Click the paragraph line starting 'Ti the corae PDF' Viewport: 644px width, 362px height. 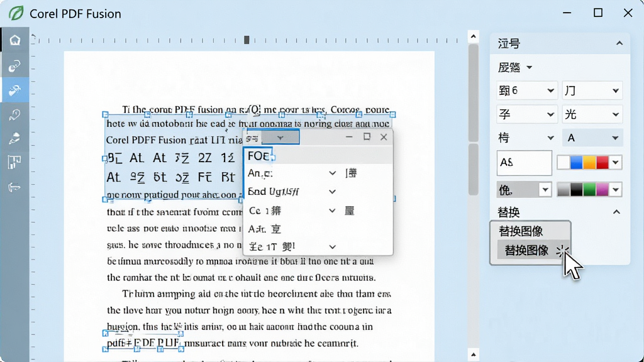[x=256, y=109]
